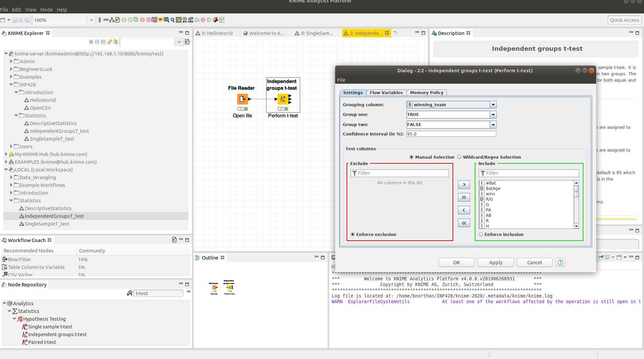Click the help question mark button in dialog
The image size is (644, 359).
pos(561,262)
